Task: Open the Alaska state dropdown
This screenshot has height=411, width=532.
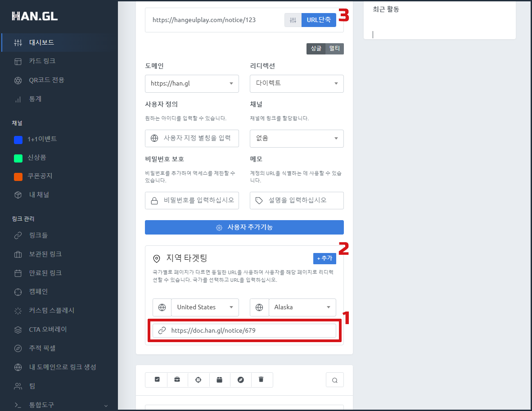Action: 302,307
